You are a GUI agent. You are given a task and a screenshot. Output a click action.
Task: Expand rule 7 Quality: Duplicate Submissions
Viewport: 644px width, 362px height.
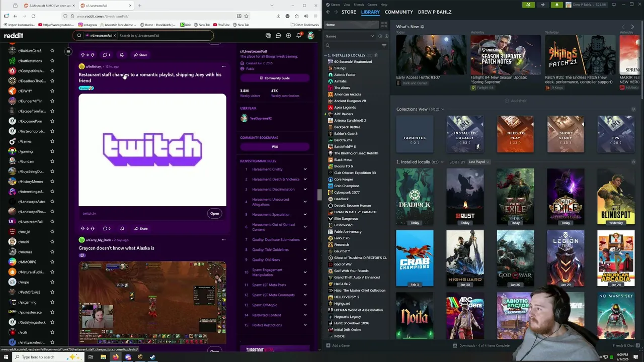tap(305, 240)
